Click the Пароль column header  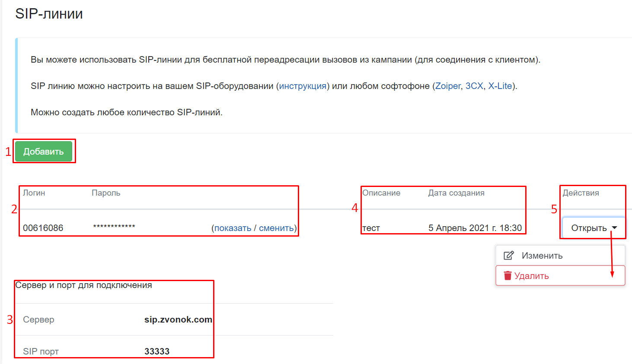click(x=106, y=193)
